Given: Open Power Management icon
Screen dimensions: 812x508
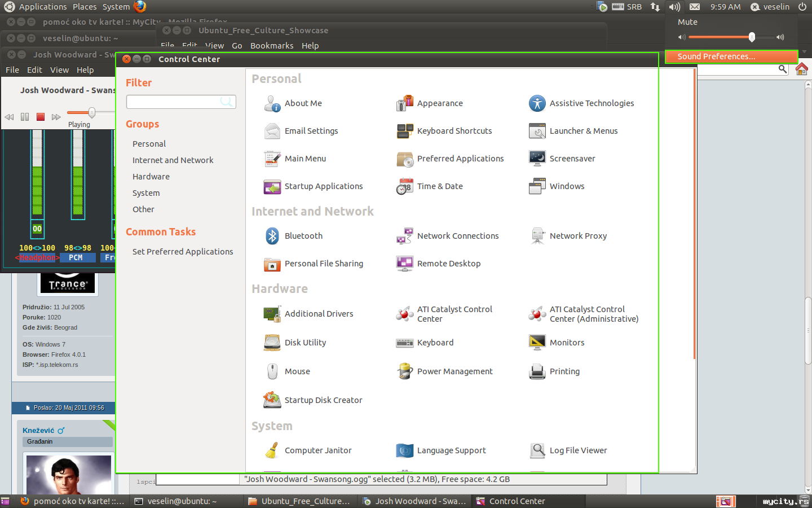Looking at the screenshot, I should tap(405, 371).
